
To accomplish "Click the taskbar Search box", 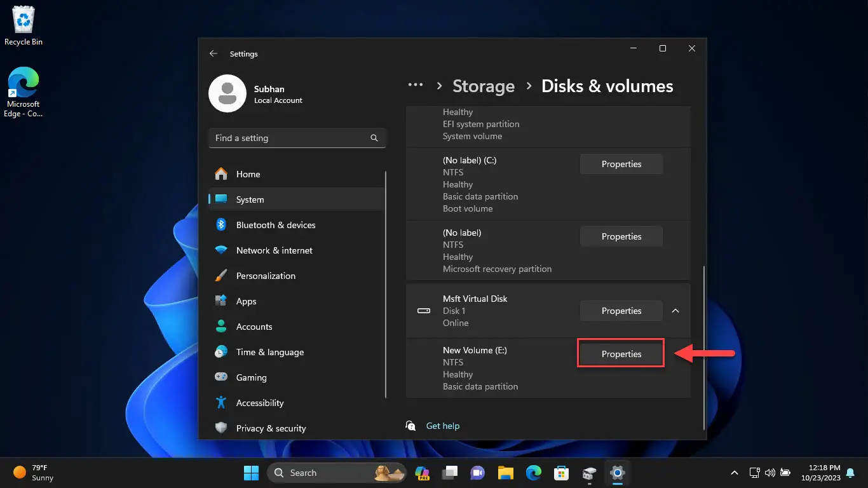I will click(337, 473).
